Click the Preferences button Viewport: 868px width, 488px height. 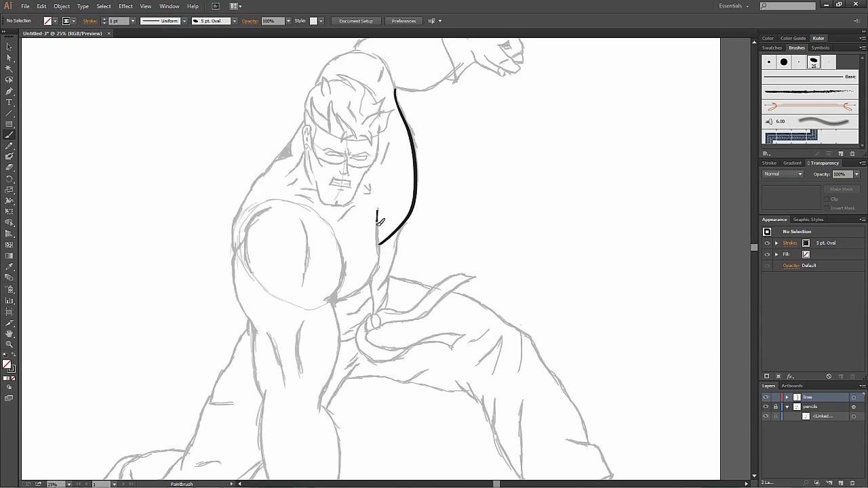tap(403, 21)
